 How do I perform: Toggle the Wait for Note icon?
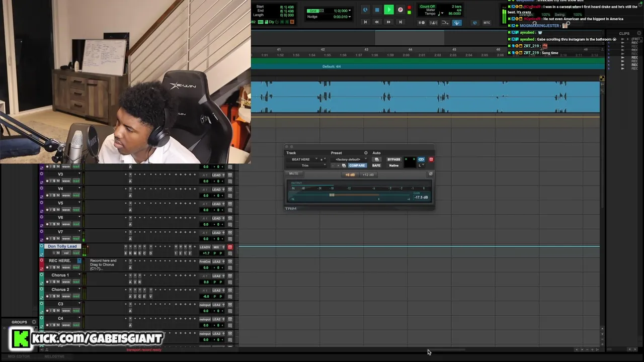pyautogui.click(x=422, y=23)
